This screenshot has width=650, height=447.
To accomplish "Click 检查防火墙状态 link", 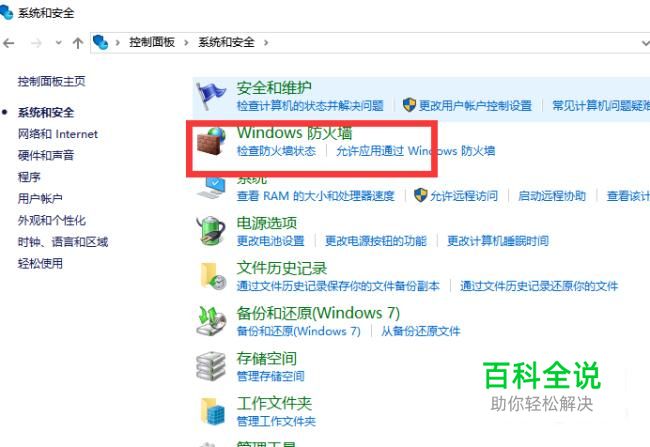I will [276, 151].
